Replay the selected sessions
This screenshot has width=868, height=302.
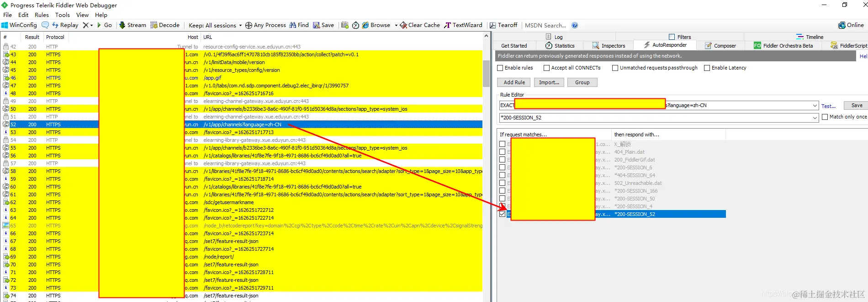point(65,25)
